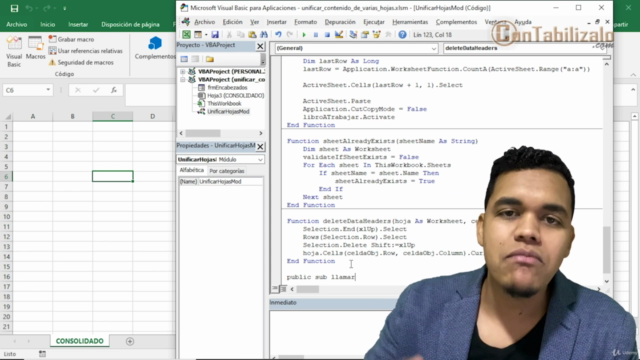This screenshot has width=640, height=360.
Task: Open macro recording icon in status bar
Action: click(x=42, y=354)
